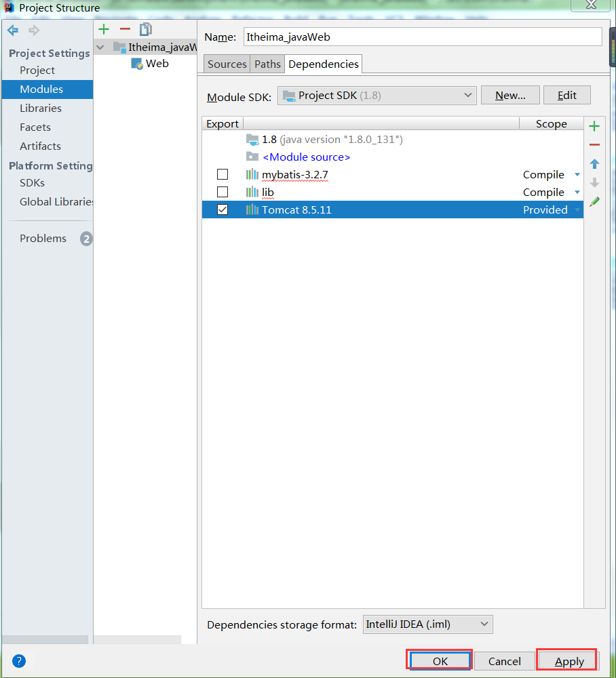Click the New... SDK button
Screen dimensions: 616x678
tap(510, 95)
